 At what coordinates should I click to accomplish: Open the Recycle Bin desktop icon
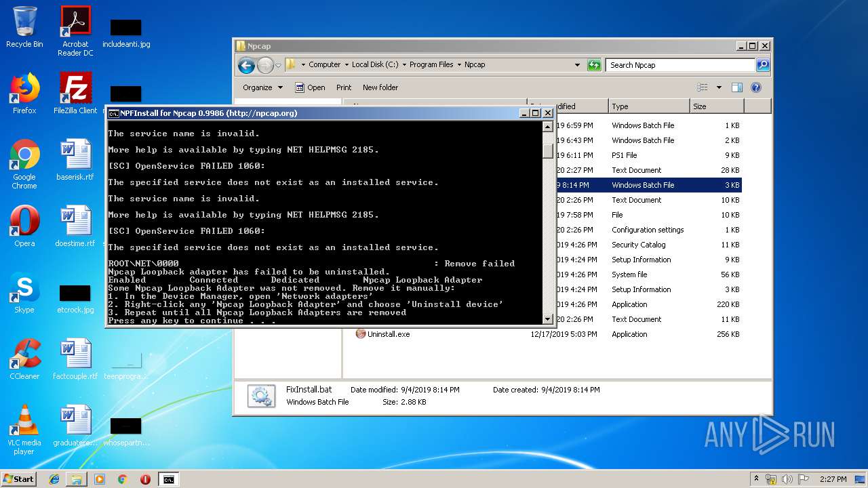[24, 27]
